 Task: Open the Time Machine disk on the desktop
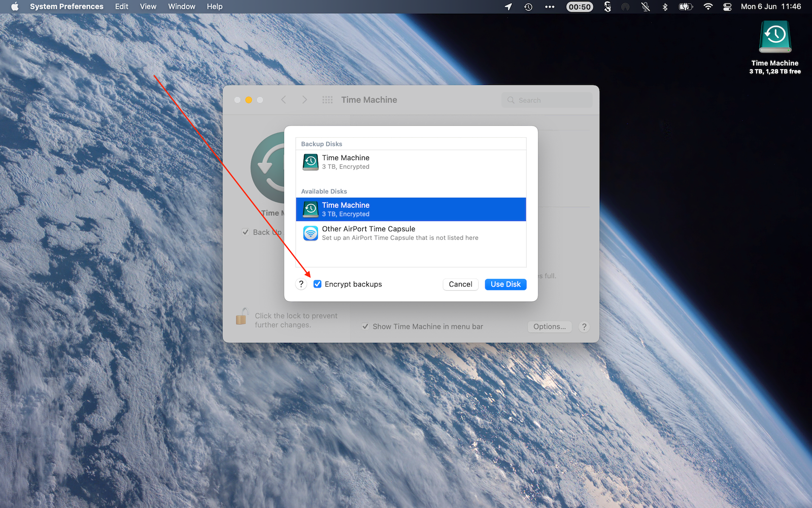tap(774, 36)
